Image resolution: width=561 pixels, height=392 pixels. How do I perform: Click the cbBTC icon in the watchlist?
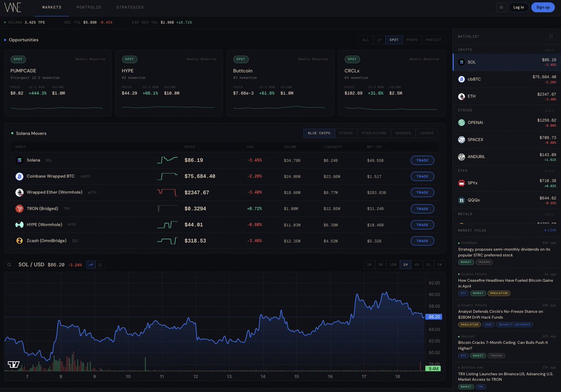(461, 79)
